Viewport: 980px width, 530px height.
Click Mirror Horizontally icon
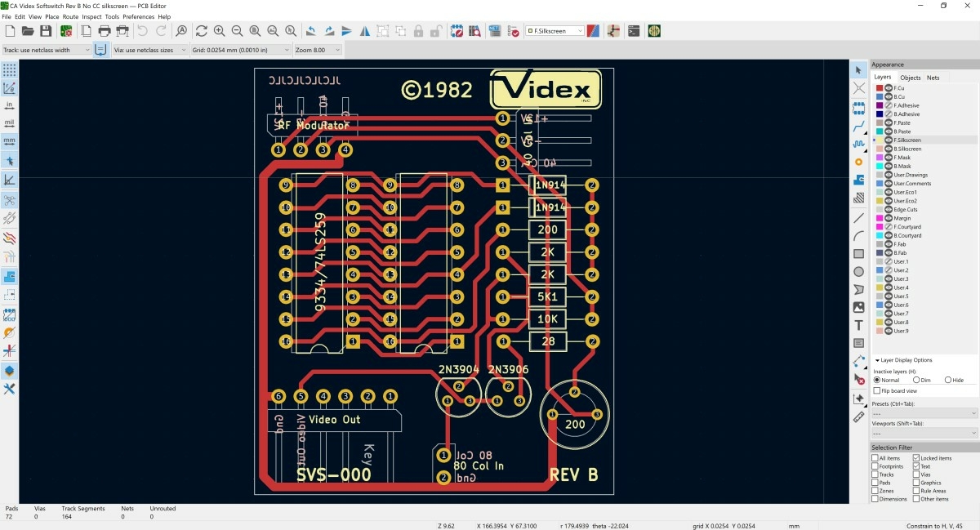(365, 31)
